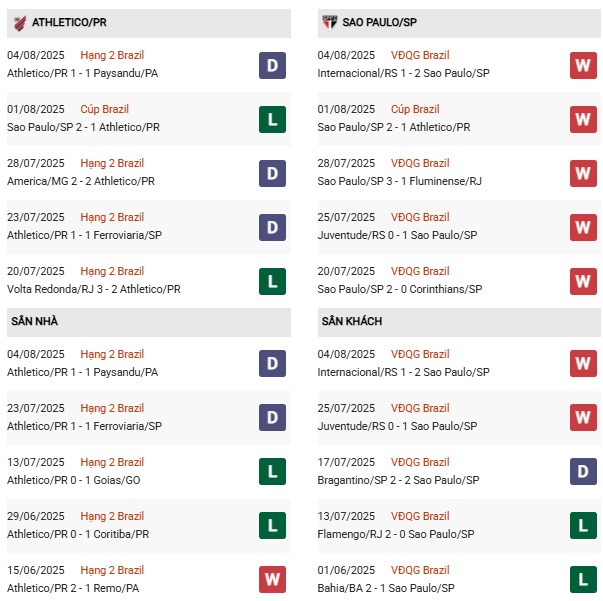Image resolution: width=603 pixels, height=601 pixels.
Task: Select the L badge beside Flamengo/RJ match
Action: coord(584,526)
